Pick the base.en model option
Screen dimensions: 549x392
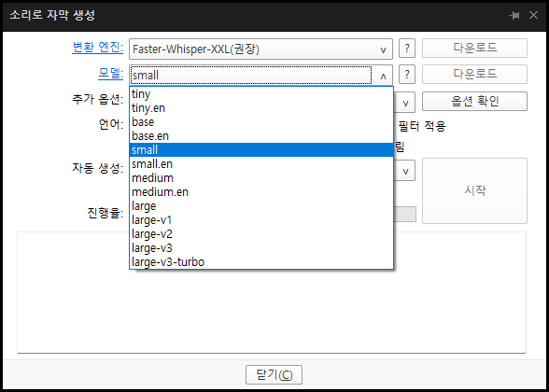(261, 136)
